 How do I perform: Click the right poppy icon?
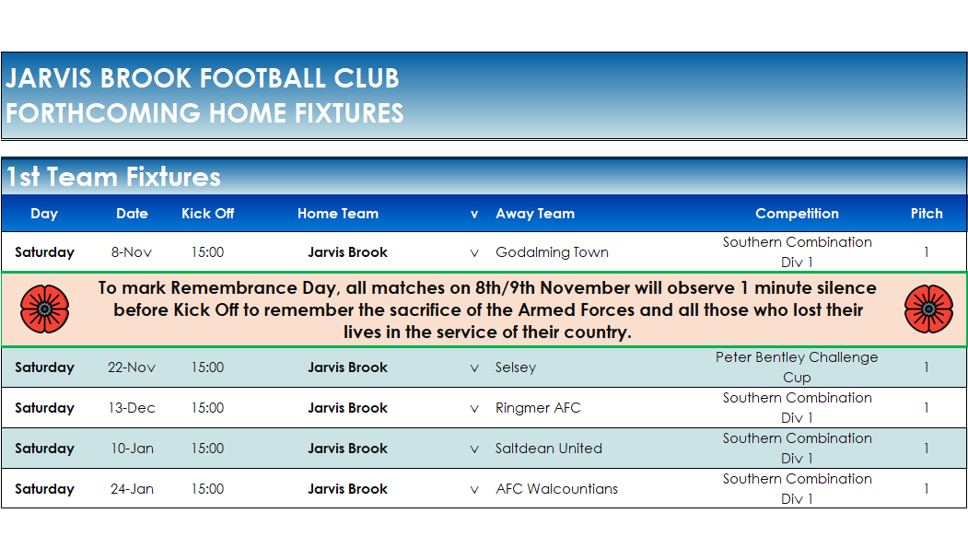click(x=928, y=309)
